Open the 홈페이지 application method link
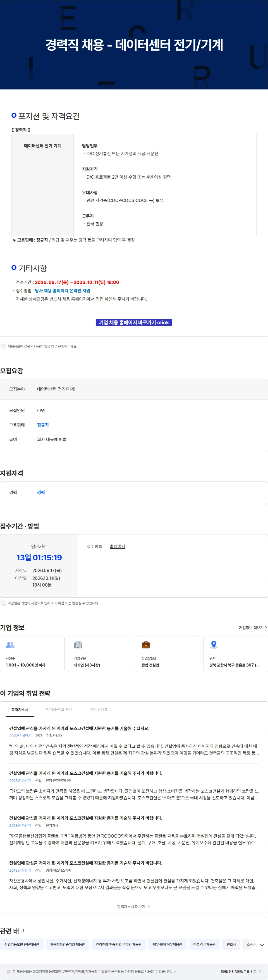This screenshot has width=268, height=980. click(118, 546)
